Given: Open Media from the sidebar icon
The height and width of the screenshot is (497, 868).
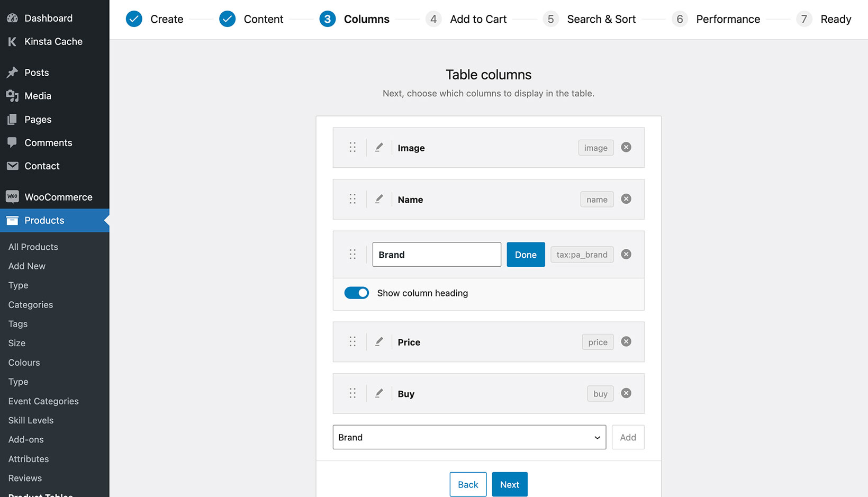Looking at the screenshot, I should pyautogui.click(x=13, y=96).
